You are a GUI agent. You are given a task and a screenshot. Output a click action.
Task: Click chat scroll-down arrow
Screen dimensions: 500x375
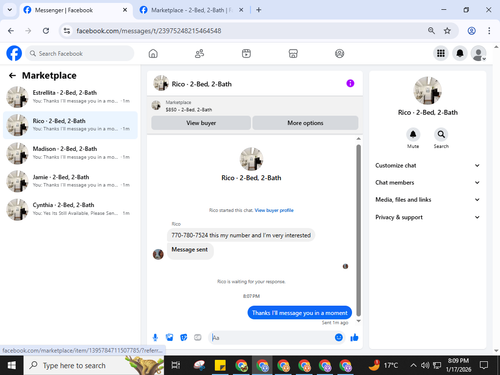[359, 321]
